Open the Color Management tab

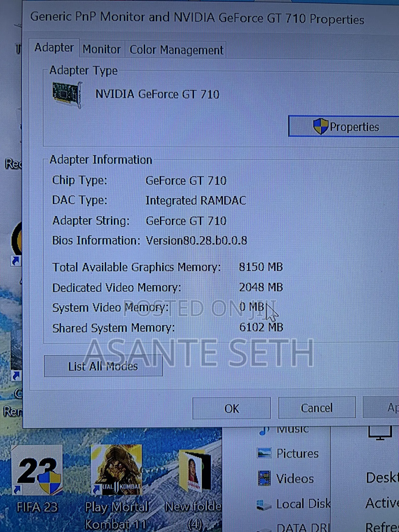(x=176, y=50)
